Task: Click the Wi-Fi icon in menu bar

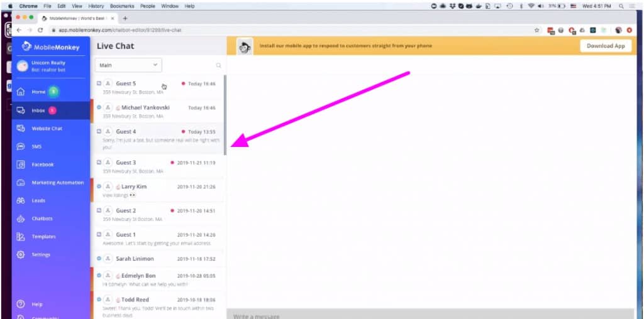Action: (531, 6)
